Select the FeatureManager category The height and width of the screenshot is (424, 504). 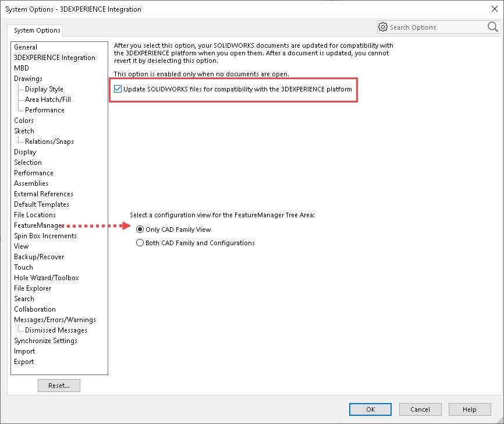38,225
